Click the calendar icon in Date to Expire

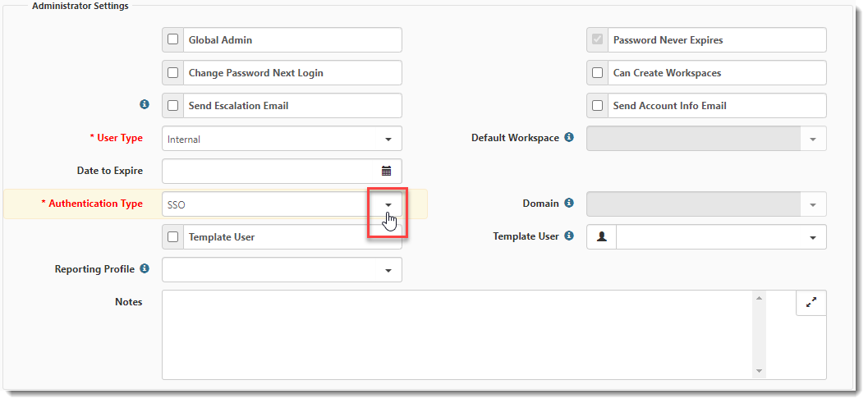(x=387, y=172)
